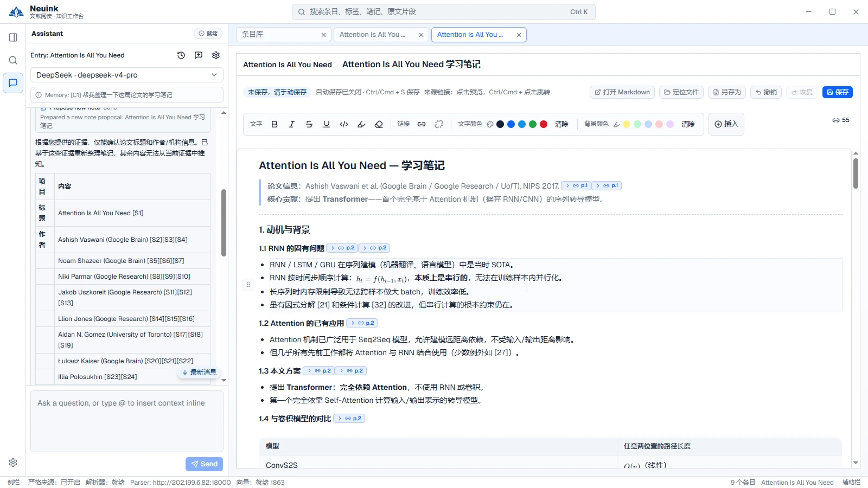
Task: Expand p.2 citation of section 1.2
Action: 362,323
